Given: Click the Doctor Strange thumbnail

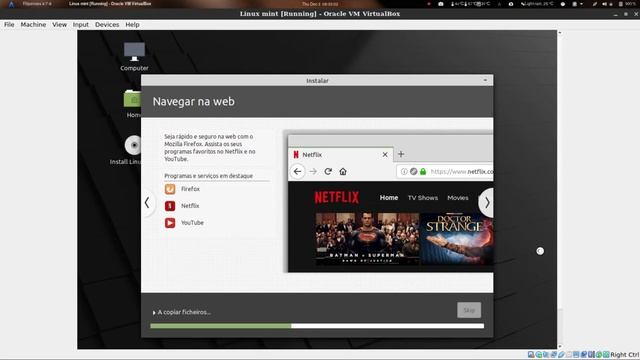Looking at the screenshot, I should (x=456, y=238).
